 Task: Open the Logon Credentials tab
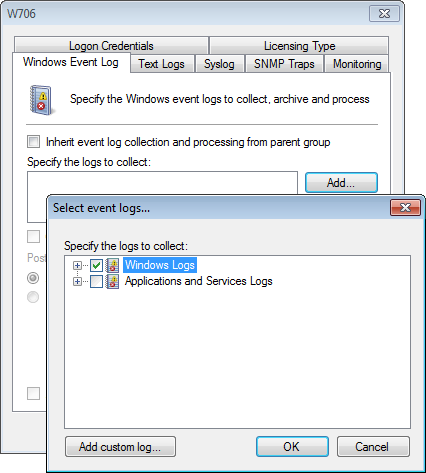coord(111,46)
